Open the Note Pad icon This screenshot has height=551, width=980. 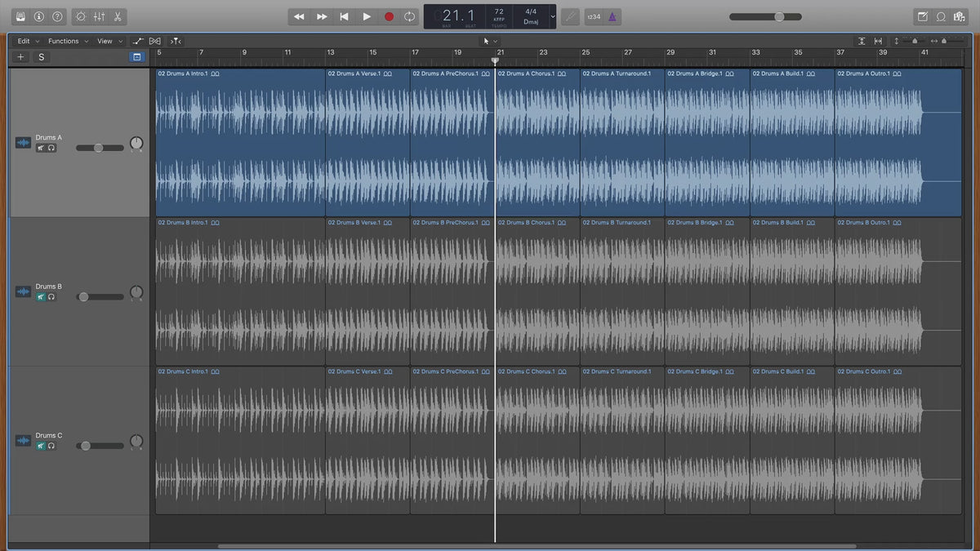(923, 16)
